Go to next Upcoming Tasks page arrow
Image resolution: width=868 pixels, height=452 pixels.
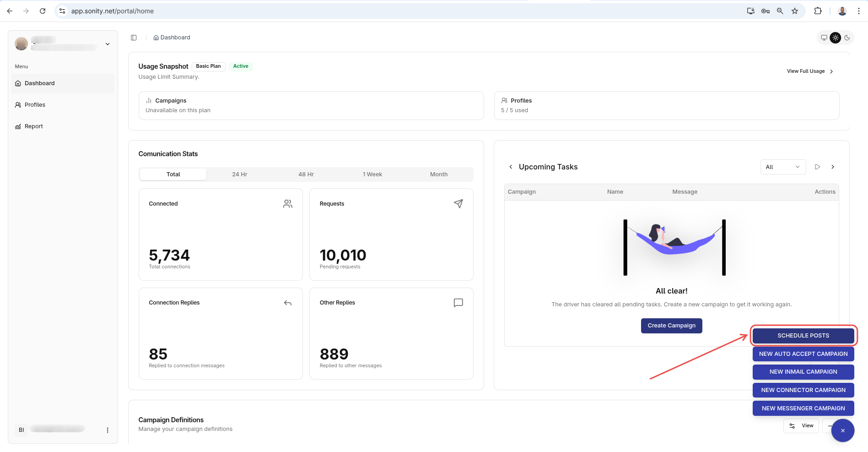(x=833, y=167)
